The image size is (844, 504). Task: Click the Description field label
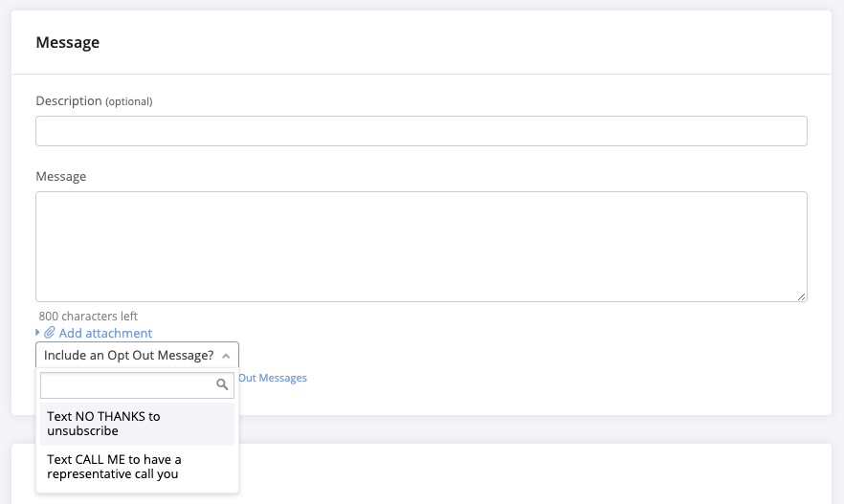(68, 100)
